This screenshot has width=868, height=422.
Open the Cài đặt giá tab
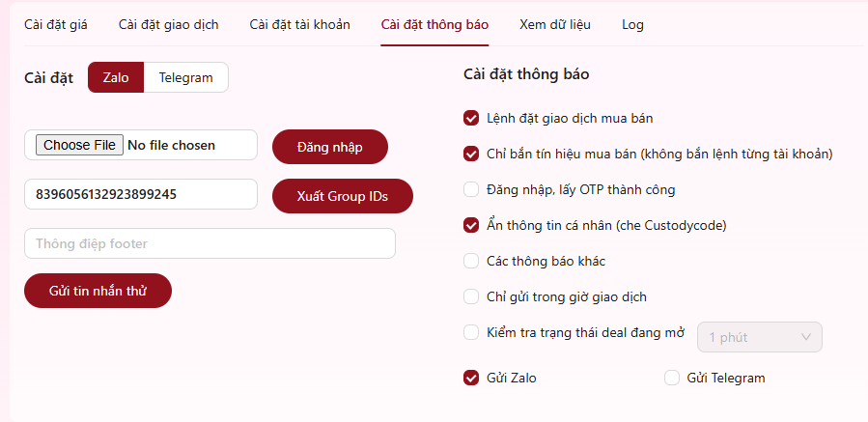click(x=56, y=24)
